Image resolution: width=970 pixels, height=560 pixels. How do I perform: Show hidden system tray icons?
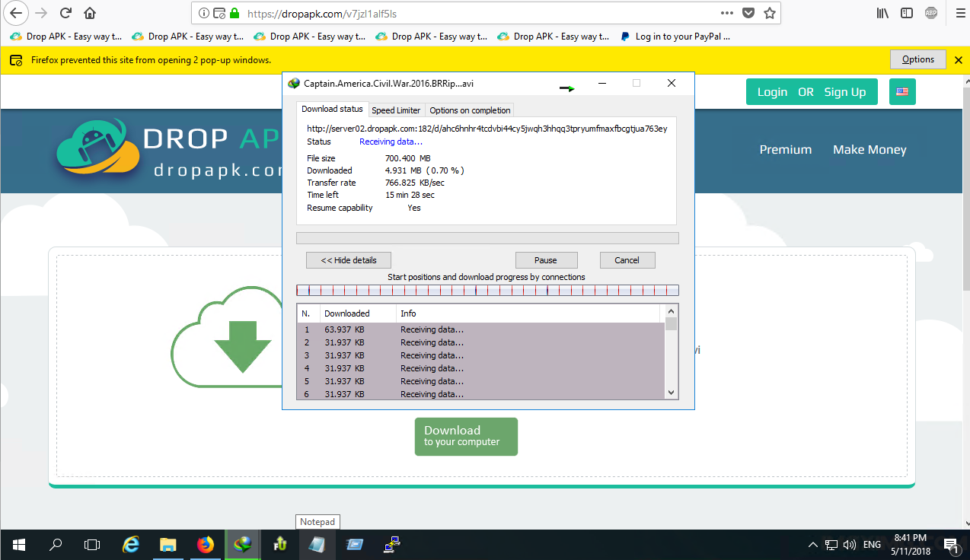click(812, 545)
